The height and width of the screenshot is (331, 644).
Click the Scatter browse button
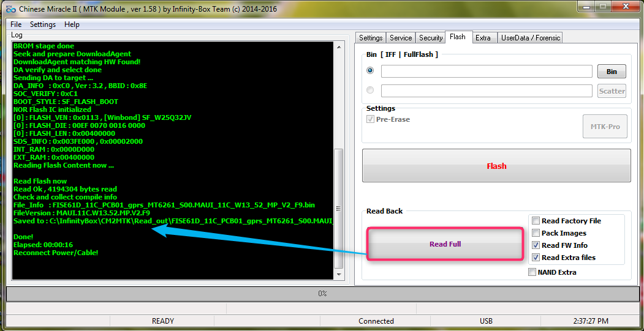tap(612, 91)
